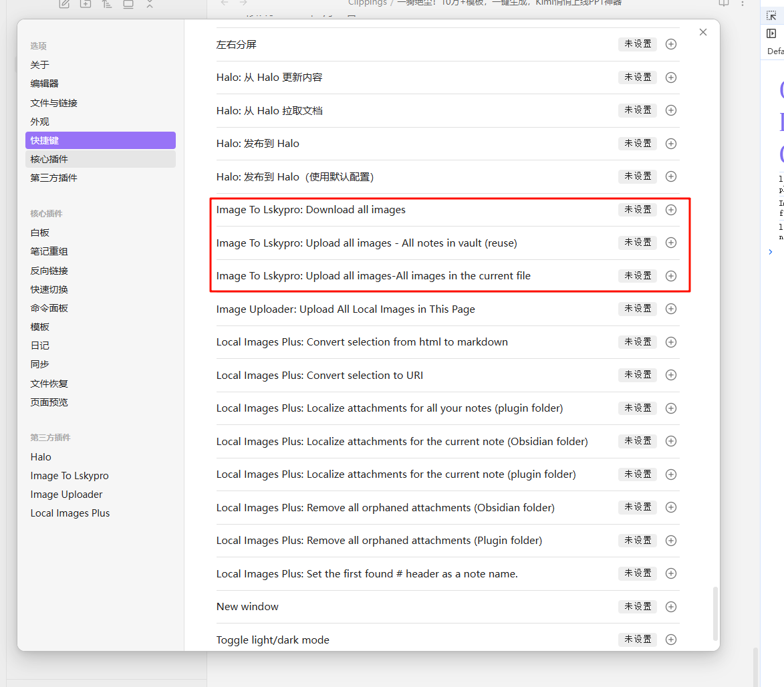Switch to 第三方插件 in the options list

(53, 178)
